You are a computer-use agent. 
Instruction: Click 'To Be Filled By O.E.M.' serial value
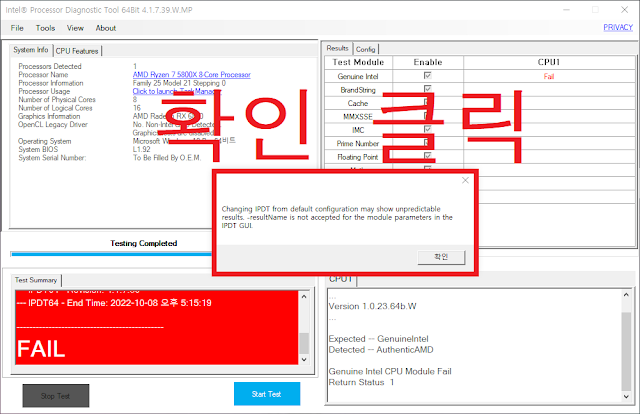coord(167,158)
